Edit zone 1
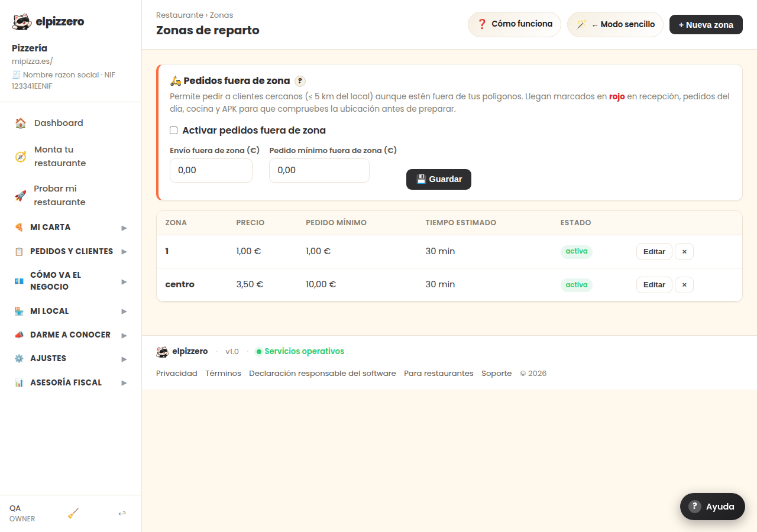This screenshot has height=532, width=757. coord(654,251)
